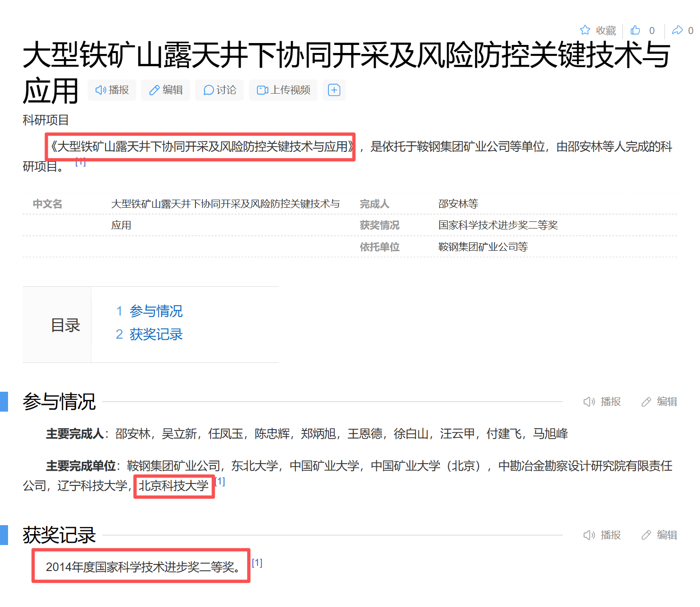
Task: Open reference [1] after the intro paragraph
Action: click(x=80, y=162)
